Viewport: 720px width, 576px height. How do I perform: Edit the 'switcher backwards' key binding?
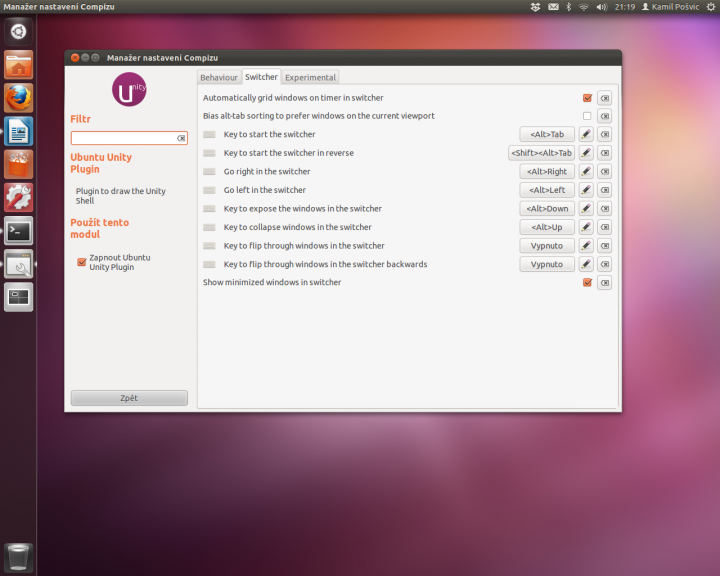(586, 264)
